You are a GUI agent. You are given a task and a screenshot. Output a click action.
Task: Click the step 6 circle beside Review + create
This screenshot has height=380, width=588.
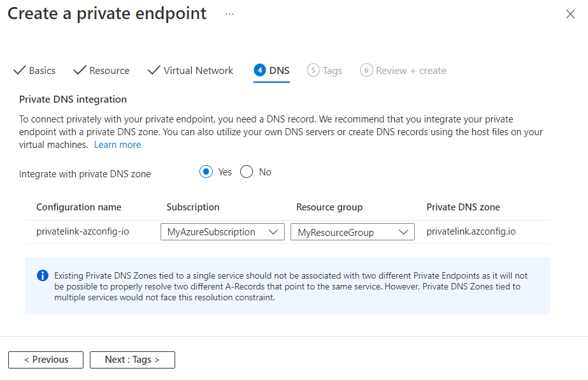click(x=366, y=70)
